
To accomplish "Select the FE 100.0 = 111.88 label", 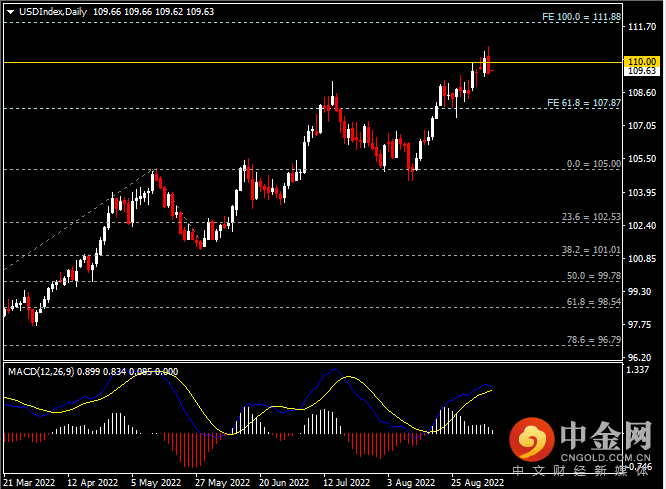I will tap(581, 17).
